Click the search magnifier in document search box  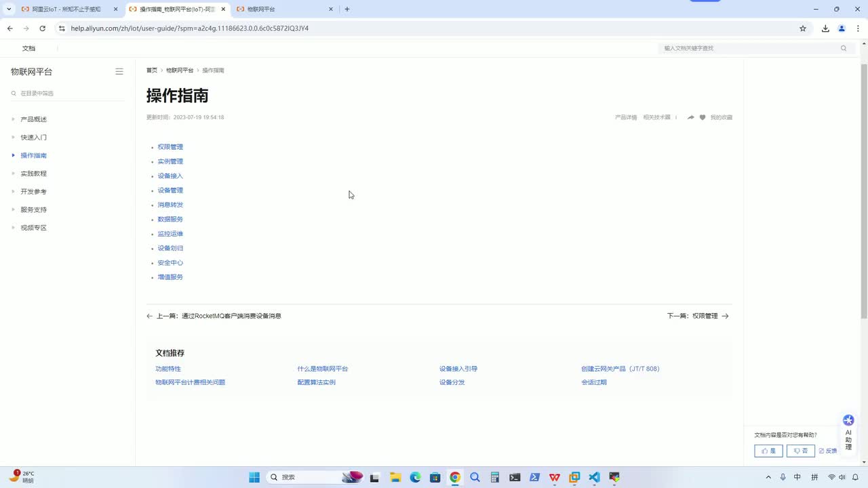844,48
